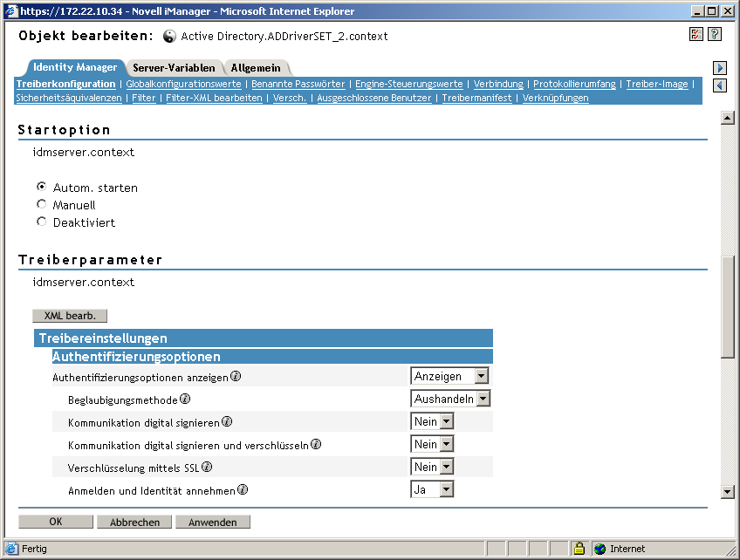The height and width of the screenshot is (560, 740).
Task: Select the Manuell start option
Action: coord(41,204)
